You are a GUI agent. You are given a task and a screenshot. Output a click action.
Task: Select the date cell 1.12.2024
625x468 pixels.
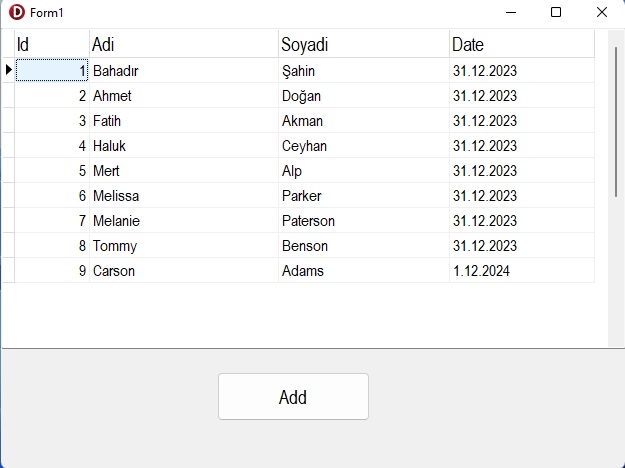click(x=522, y=271)
